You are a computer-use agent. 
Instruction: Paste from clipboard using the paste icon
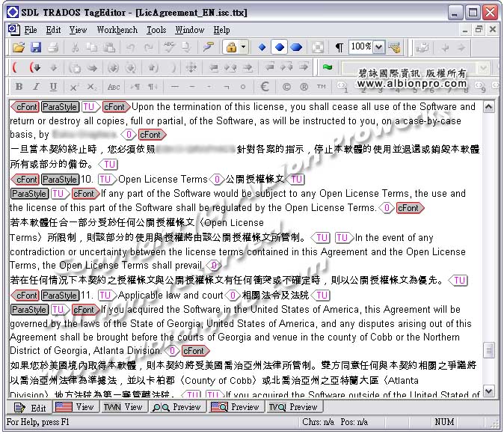point(109,47)
